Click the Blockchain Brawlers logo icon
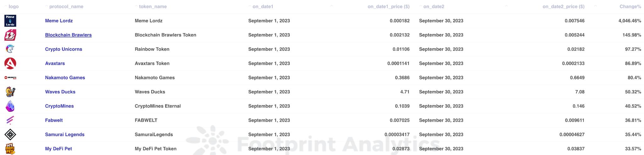Screen dimensions: 644x155 [x=10, y=35]
